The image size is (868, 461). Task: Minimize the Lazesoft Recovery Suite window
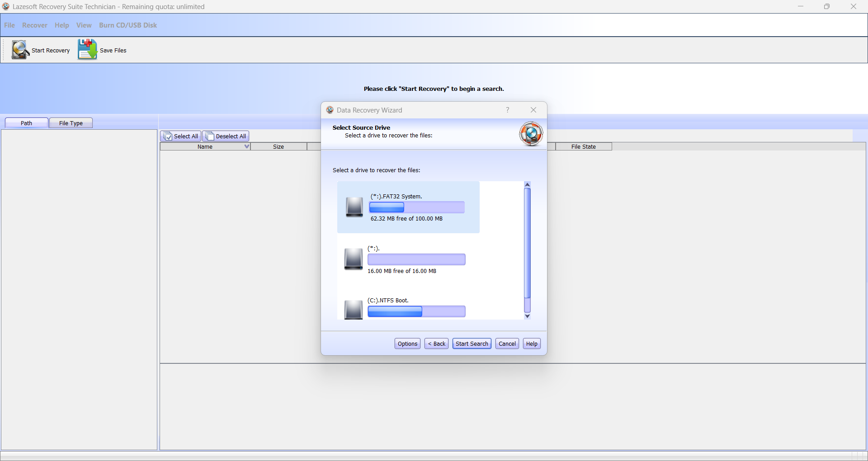tap(801, 6)
